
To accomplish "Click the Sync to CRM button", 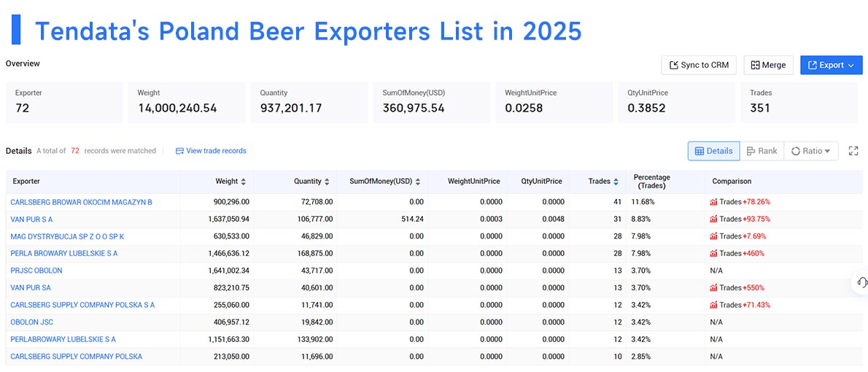I will click(700, 66).
